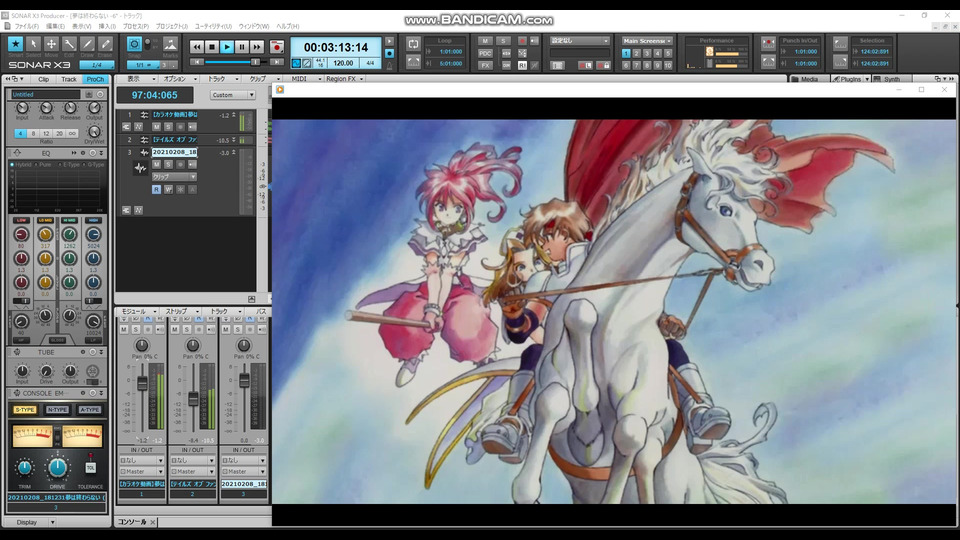
Task: Choose the Erase tool
Action: pyautogui.click(x=105, y=44)
